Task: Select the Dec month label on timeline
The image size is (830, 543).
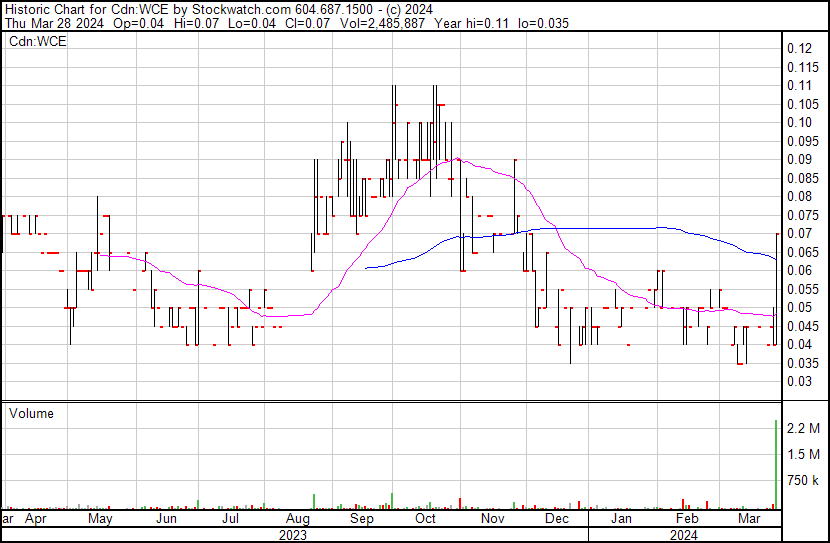Action: [x=557, y=520]
